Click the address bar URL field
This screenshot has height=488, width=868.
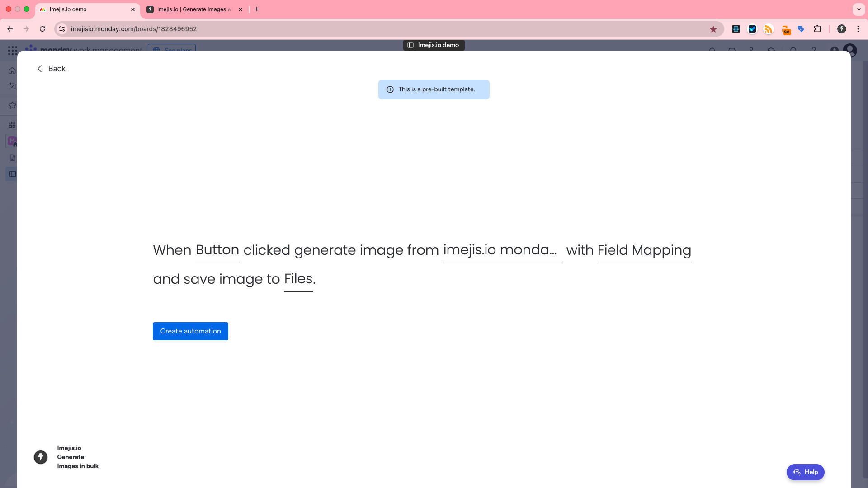pos(389,29)
